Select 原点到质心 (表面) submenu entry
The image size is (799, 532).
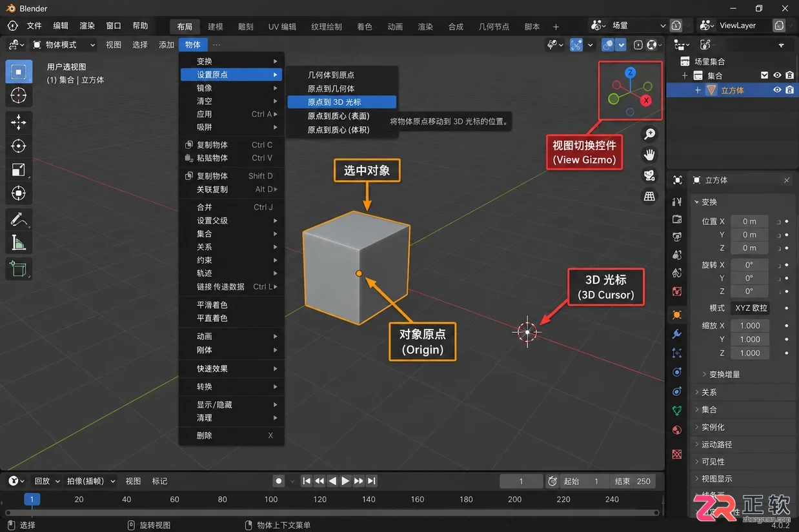pos(341,116)
